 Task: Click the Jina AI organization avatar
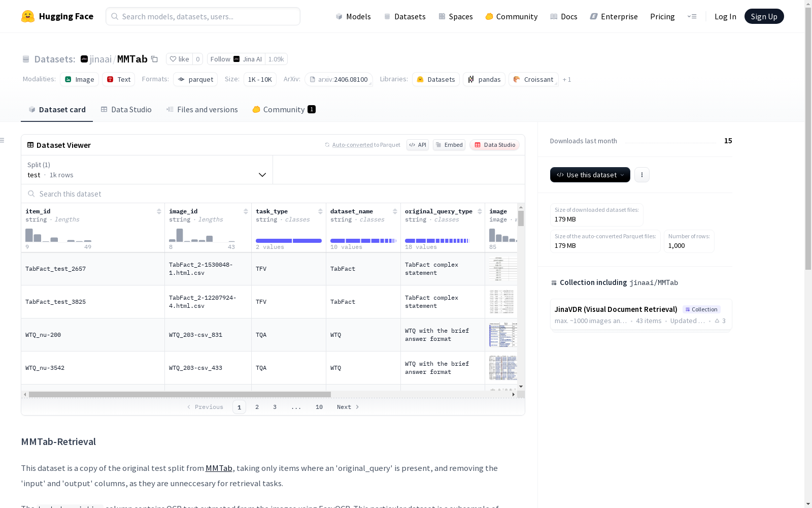[x=236, y=59]
